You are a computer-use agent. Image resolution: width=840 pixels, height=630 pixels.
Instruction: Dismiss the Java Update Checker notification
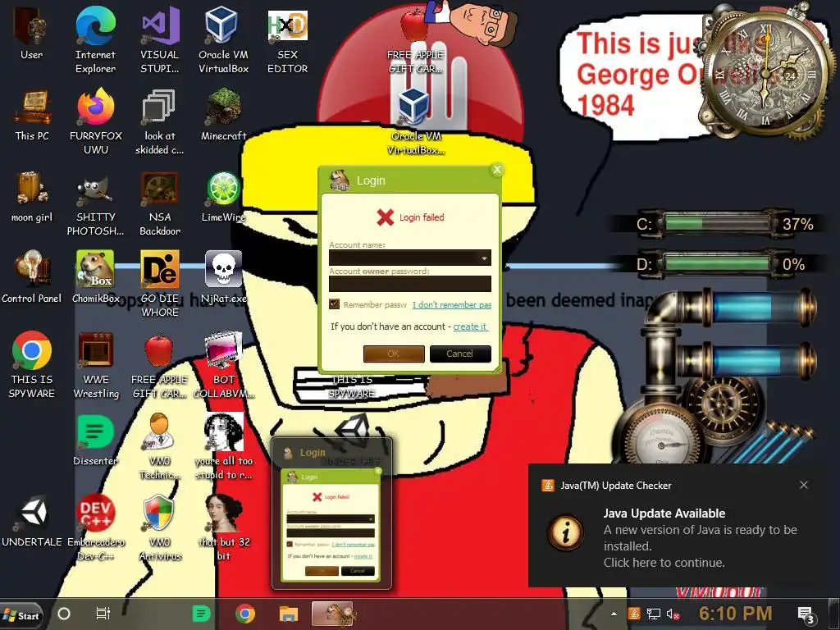tap(804, 485)
